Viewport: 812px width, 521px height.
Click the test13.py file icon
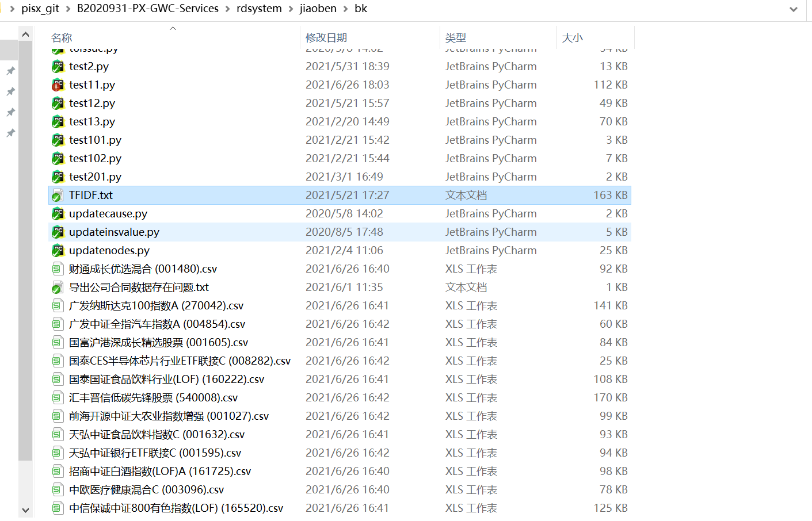click(x=58, y=121)
